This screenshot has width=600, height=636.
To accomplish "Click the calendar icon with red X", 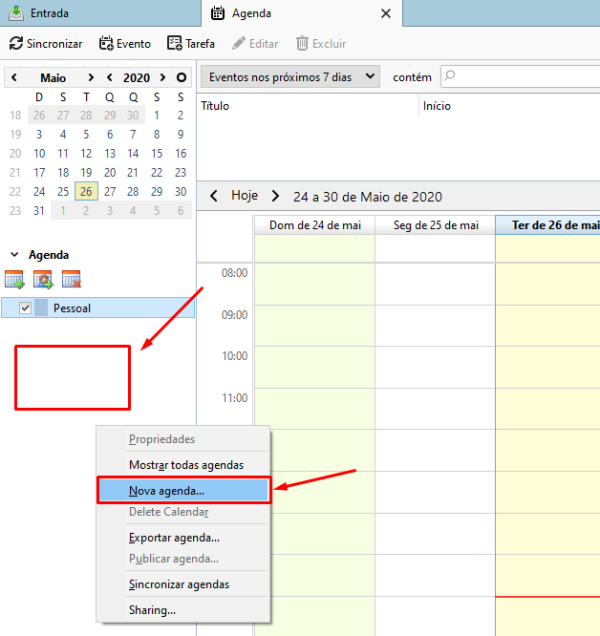I will 71,280.
